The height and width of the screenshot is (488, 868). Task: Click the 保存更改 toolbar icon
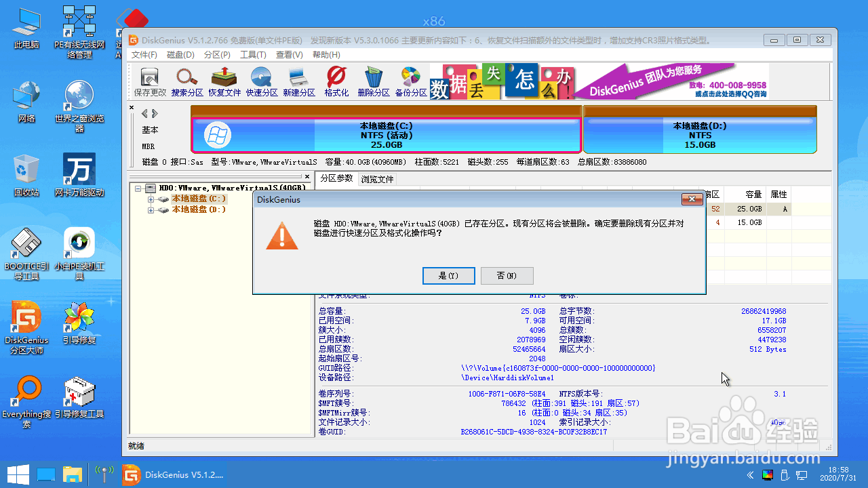pyautogui.click(x=149, y=82)
